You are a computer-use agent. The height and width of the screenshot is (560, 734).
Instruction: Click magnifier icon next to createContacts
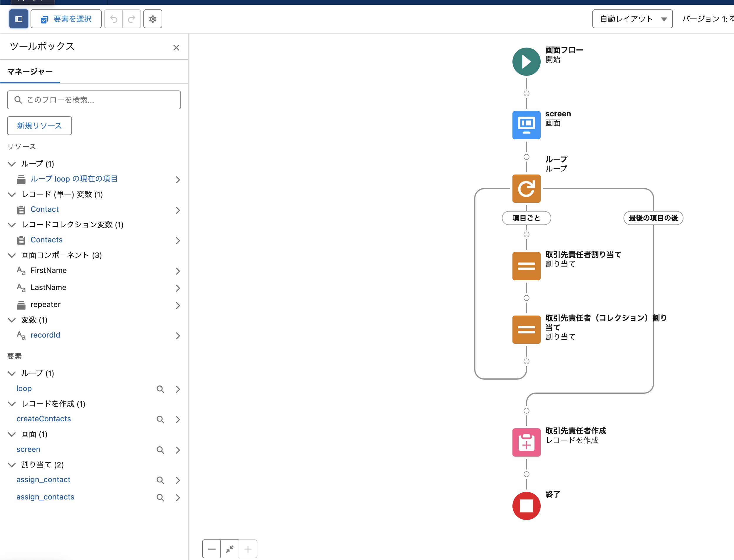click(x=160, y=419)
